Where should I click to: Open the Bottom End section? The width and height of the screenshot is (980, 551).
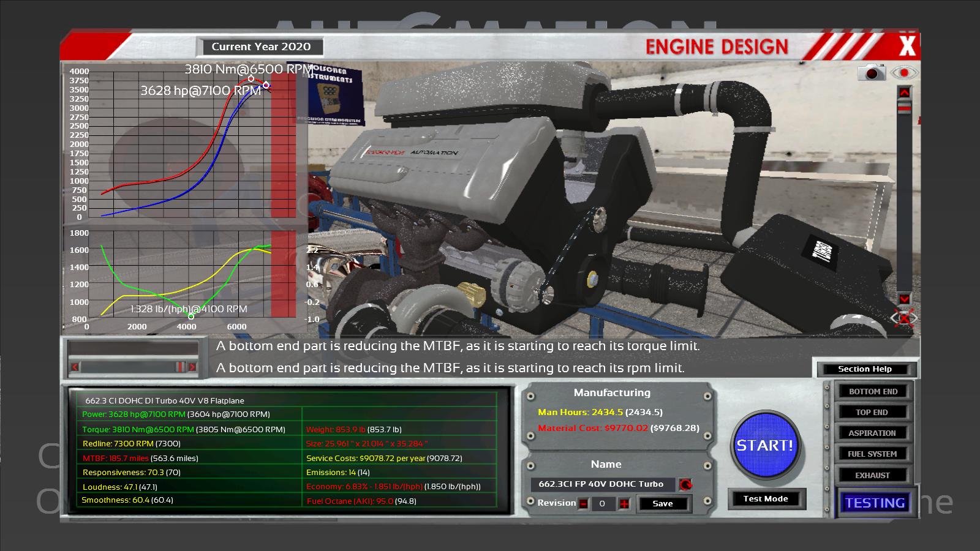873,391
